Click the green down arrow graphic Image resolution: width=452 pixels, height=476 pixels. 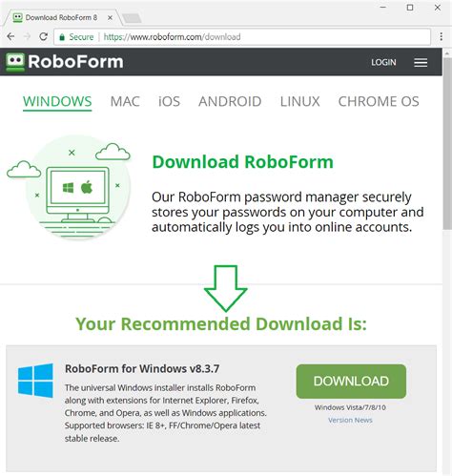click(x=226, y=288)
